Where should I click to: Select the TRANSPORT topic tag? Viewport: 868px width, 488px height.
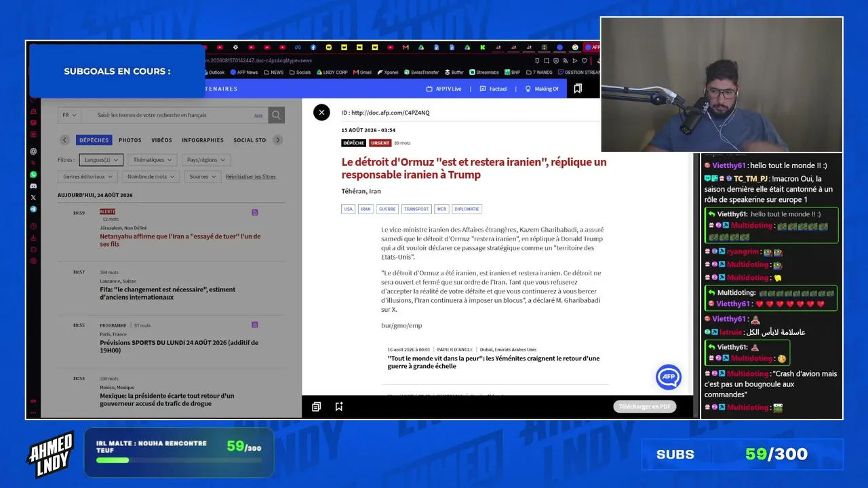tap(416, 209)
